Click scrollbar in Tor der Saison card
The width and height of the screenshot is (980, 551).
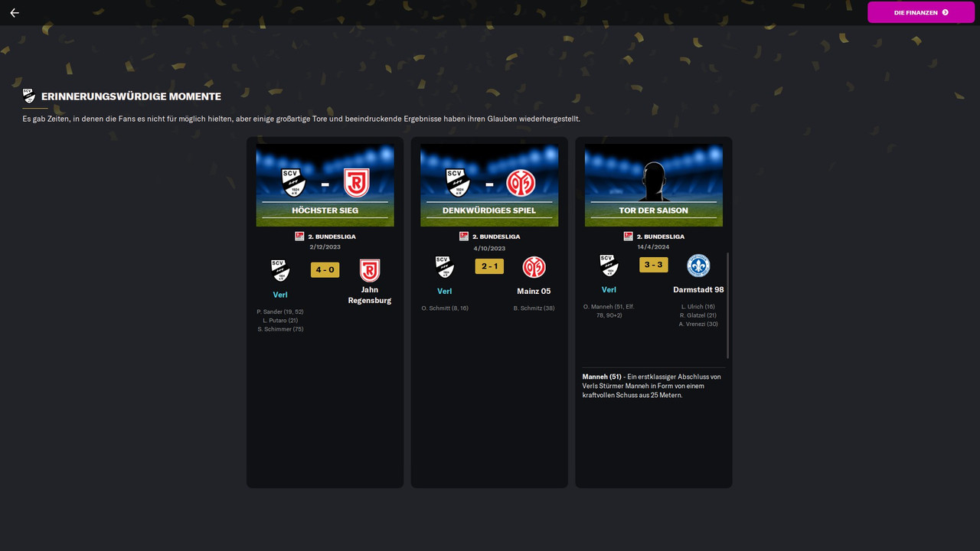point(727,305)
